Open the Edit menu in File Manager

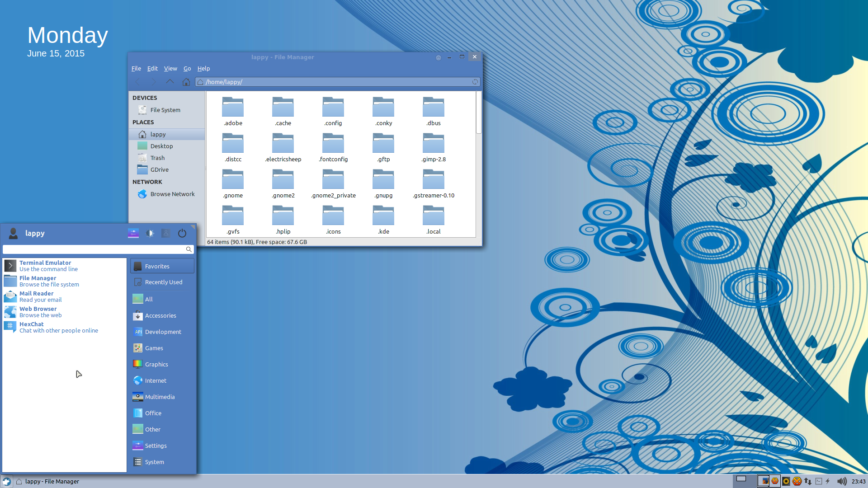click(x=152, y=68)
